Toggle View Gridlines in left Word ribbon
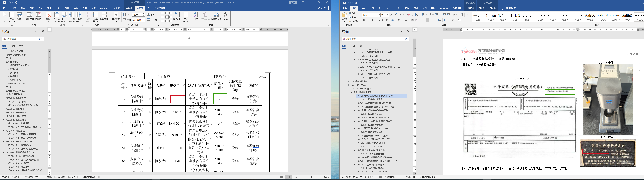The height and width of the screenshot is (180, 644). 12,17
